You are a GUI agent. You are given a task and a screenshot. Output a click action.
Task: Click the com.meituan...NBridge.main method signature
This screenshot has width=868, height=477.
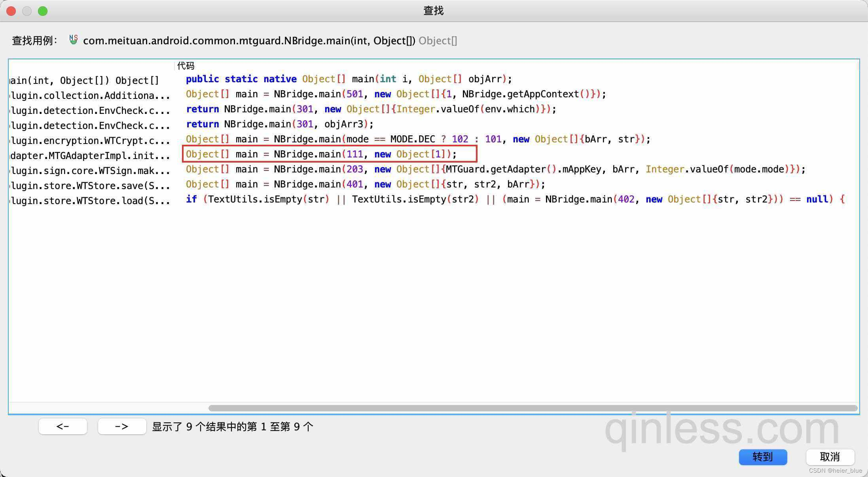click(249, 41)
